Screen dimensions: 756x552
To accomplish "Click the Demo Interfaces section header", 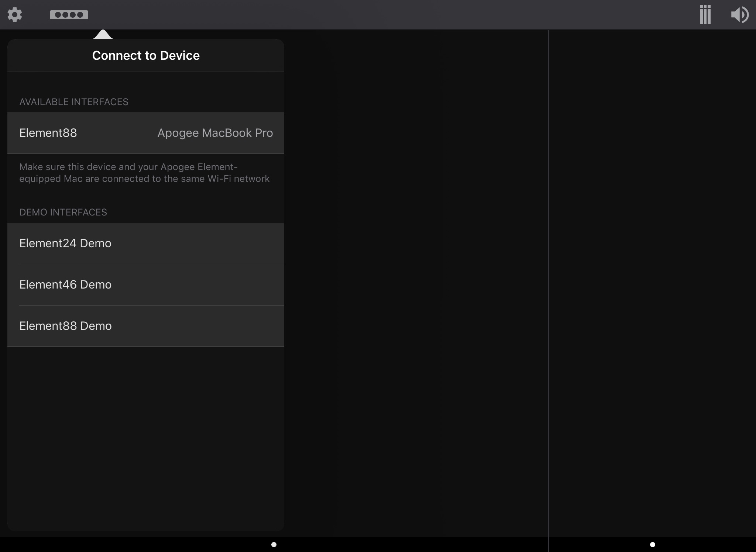I will click(63, 212).
